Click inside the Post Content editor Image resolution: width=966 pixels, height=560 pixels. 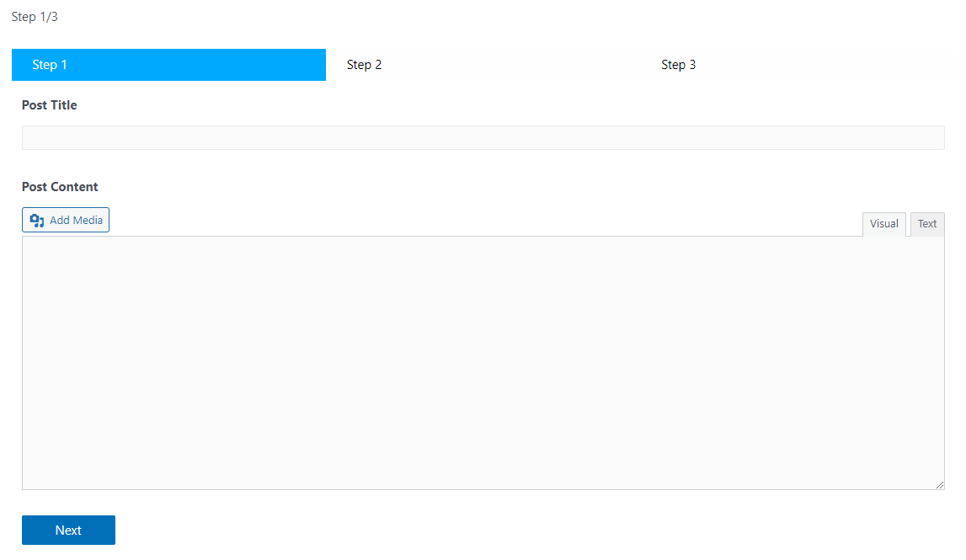[x=483, y=363]
